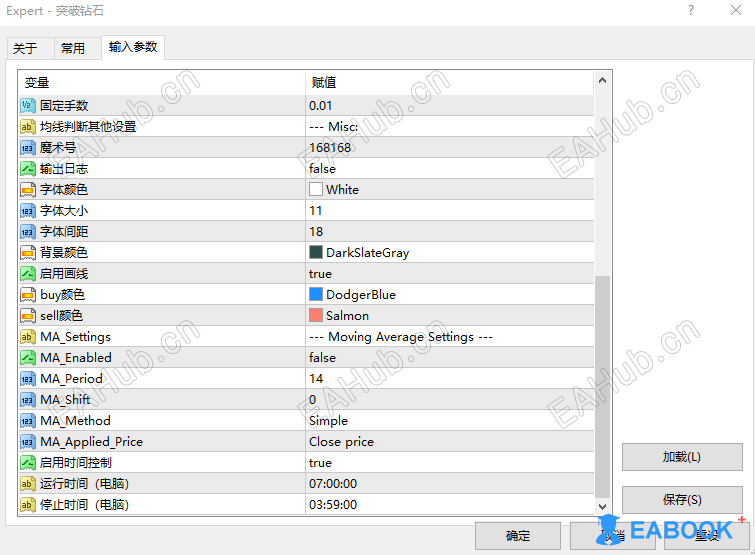Click the ab icon beside 停止时间（电脑）
This screenshot has height=555, width=755.
coord(28,505)
